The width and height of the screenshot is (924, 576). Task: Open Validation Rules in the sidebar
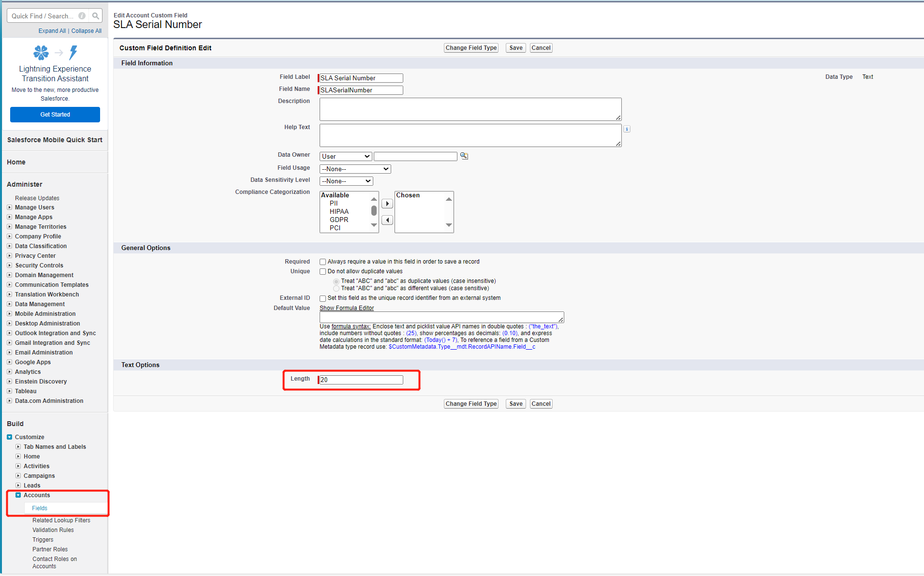click(53, 530)
